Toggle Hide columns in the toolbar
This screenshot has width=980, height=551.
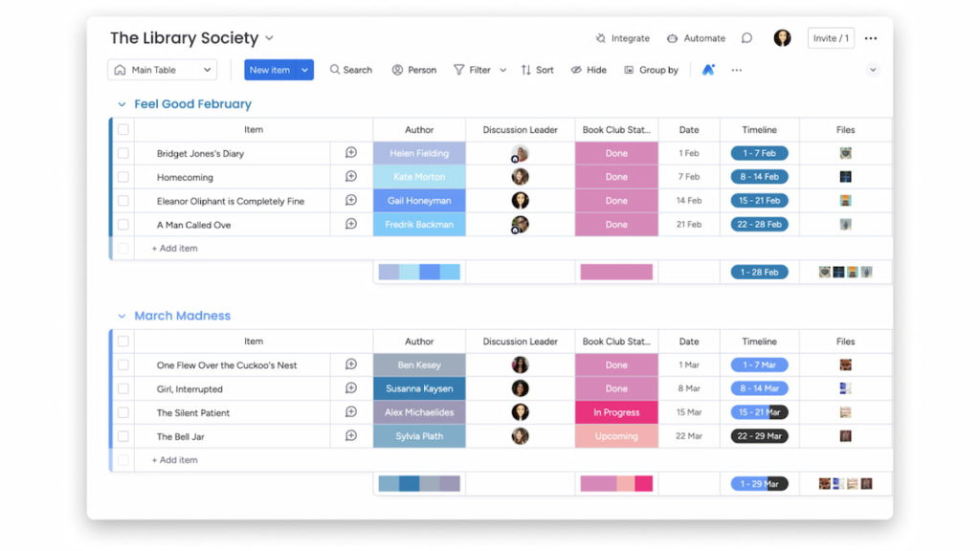(x=589, y=70)
